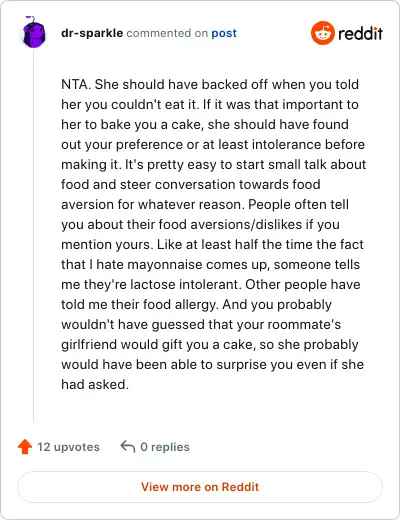Click the Reddit Snoo logo icon

pyautogui.click(x=322, y=33)
